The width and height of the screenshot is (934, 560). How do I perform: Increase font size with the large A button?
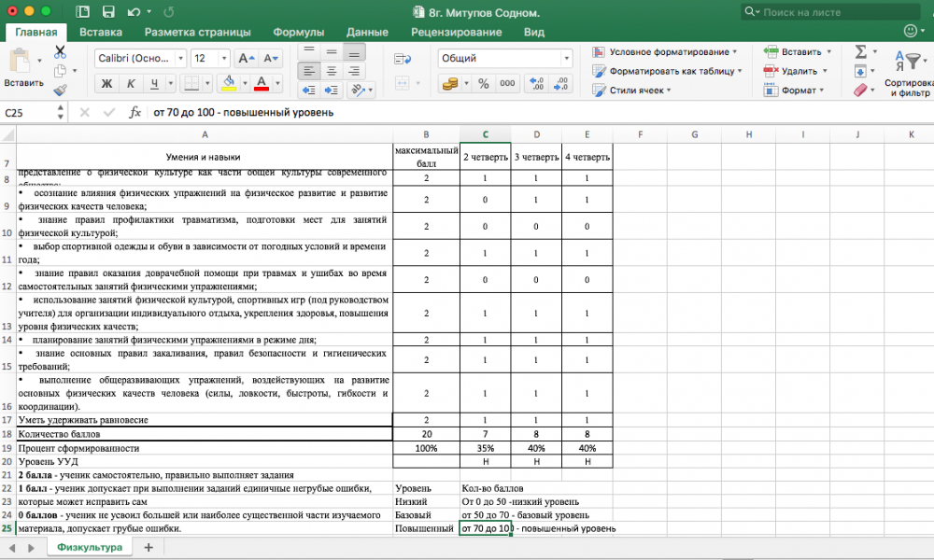pyautogui.click(x=246, y=58)
